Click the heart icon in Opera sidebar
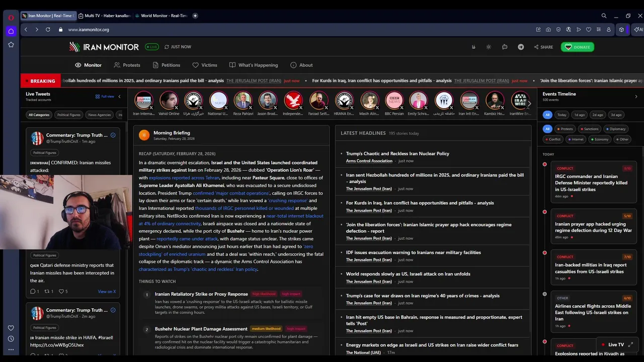The height and width of the screenshot is (362, 644). point(11,328)
